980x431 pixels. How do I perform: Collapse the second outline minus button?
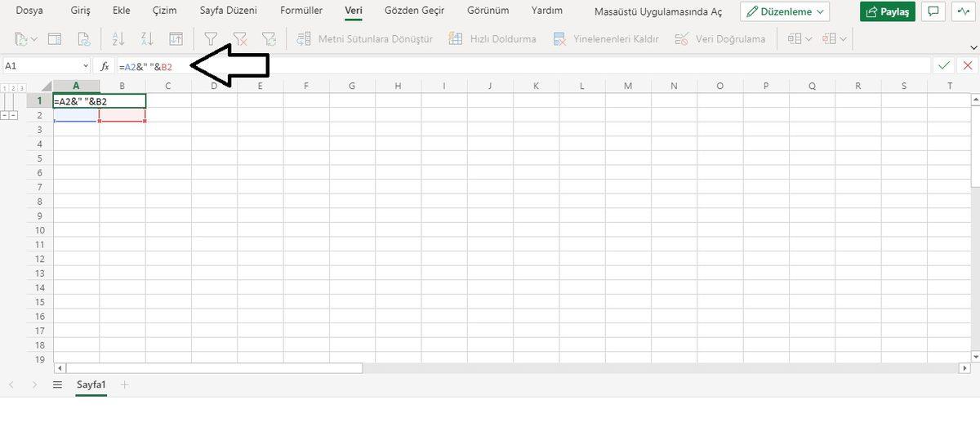point(14,115)
